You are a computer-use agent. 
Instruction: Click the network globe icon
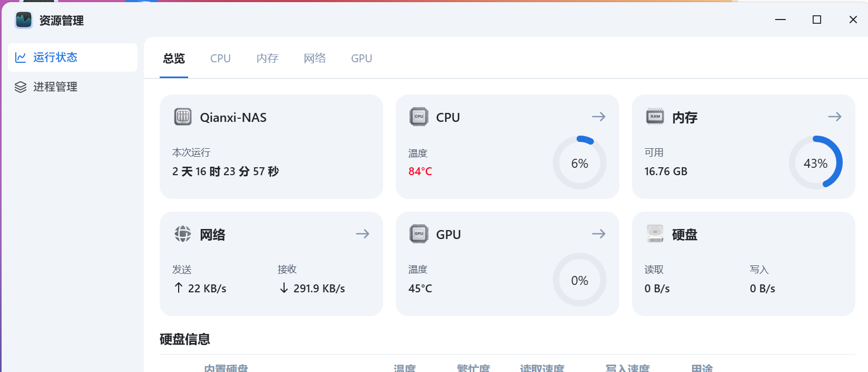[183, 234]
